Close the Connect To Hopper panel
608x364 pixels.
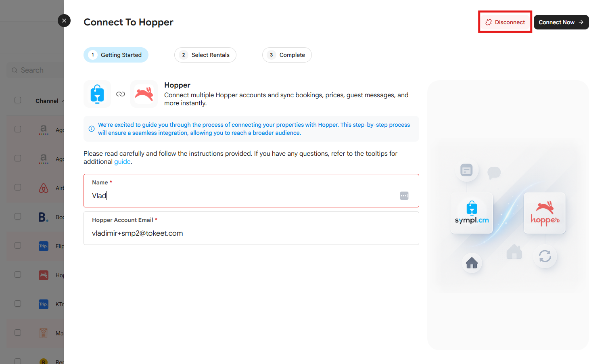[x=64, y=21]
